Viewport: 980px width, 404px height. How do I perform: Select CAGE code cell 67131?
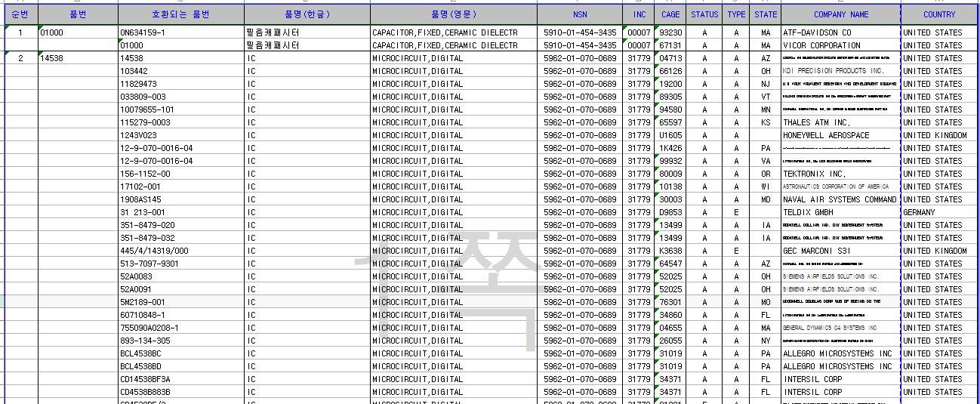pos(670,45)
